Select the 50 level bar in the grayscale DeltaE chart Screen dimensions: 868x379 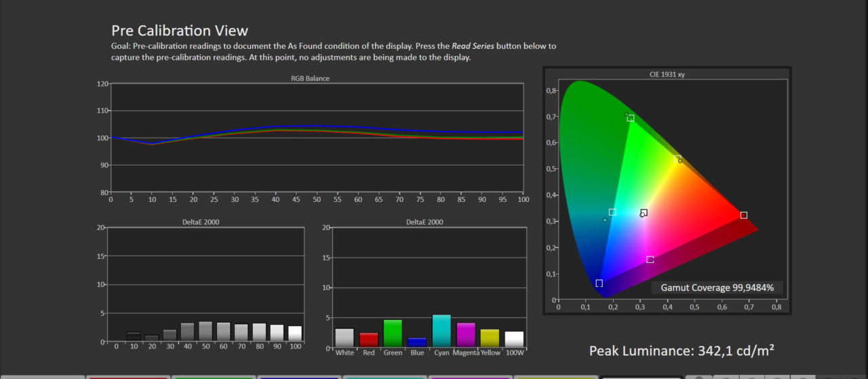(205, 332)
